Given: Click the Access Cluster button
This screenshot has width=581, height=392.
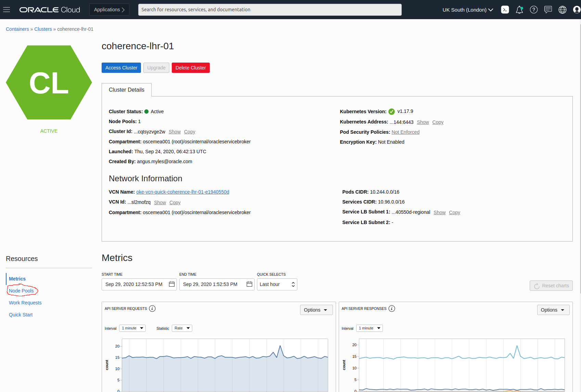Looking at the screenshot, I should point(121,68).
